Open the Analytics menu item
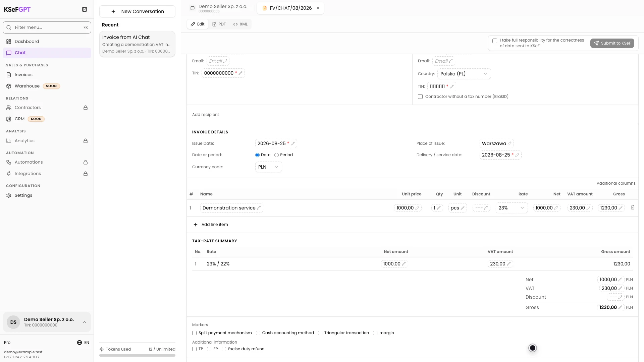The height and width of the screenshot is (362, 644). (x=47, y=141)
